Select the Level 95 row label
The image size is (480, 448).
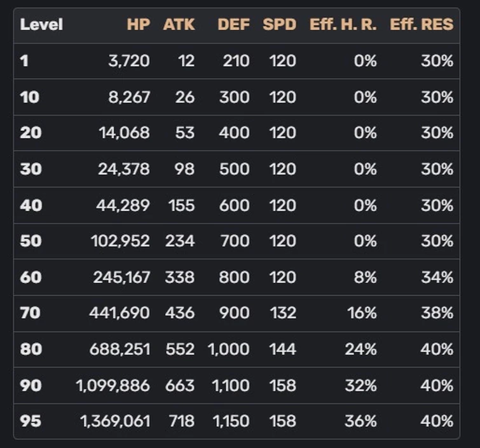(x=31, y=421)
